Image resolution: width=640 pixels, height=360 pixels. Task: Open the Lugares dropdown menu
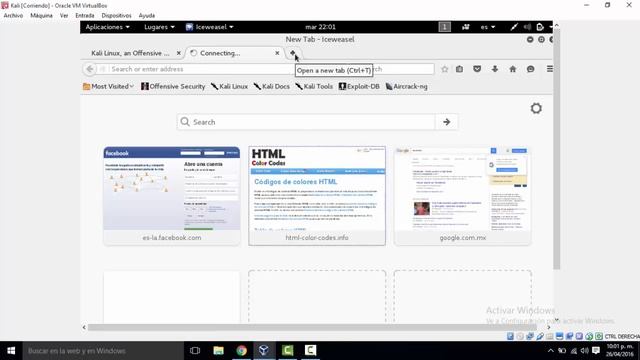[159, 27]
